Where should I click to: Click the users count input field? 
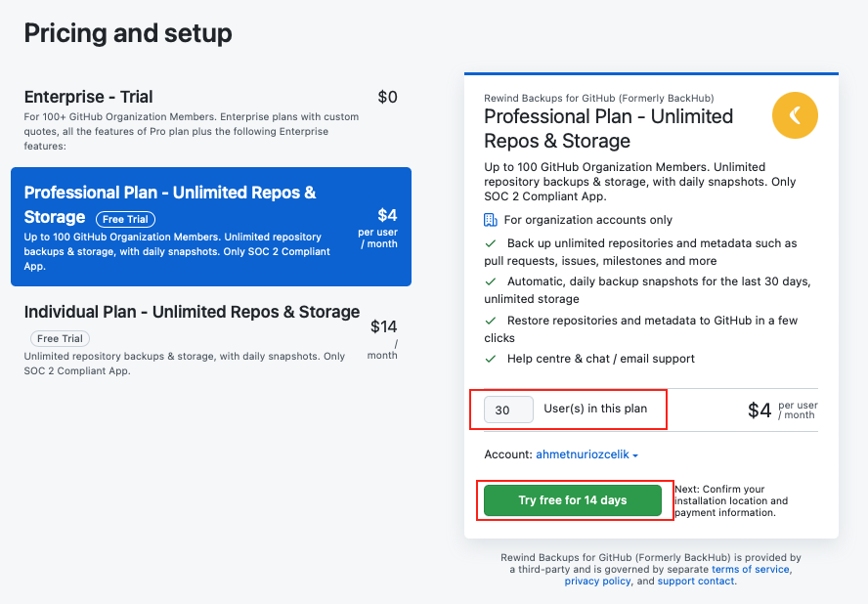pos(508,410)
